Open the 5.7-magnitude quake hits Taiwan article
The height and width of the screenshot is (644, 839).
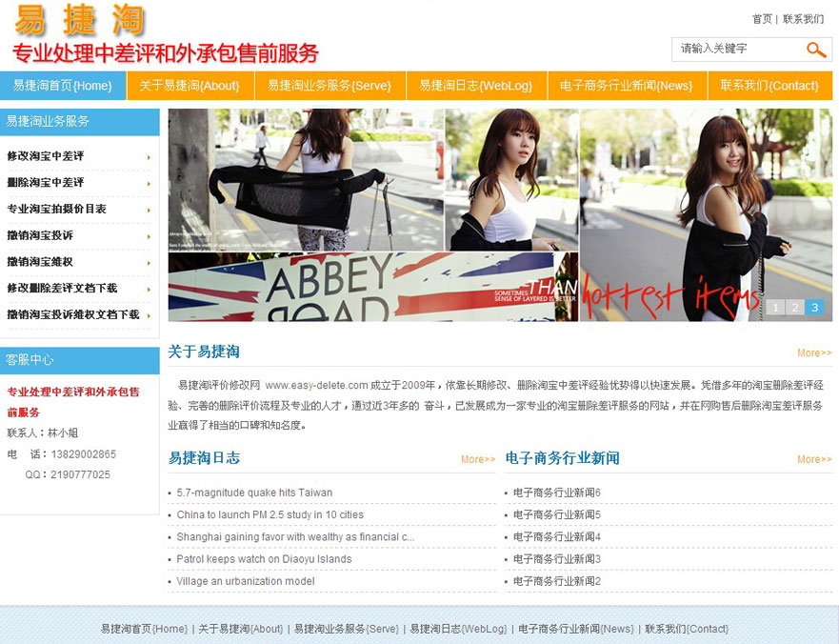[254, 493]
